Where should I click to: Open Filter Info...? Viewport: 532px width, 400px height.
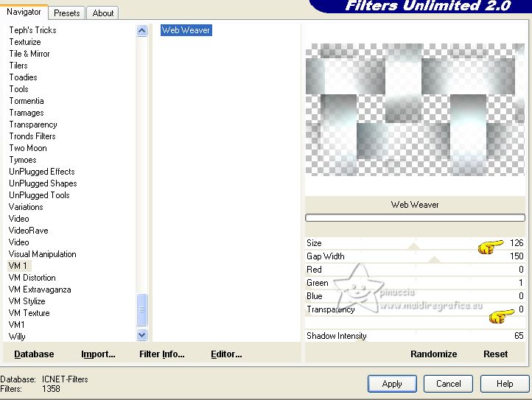[x=162, y=354]
